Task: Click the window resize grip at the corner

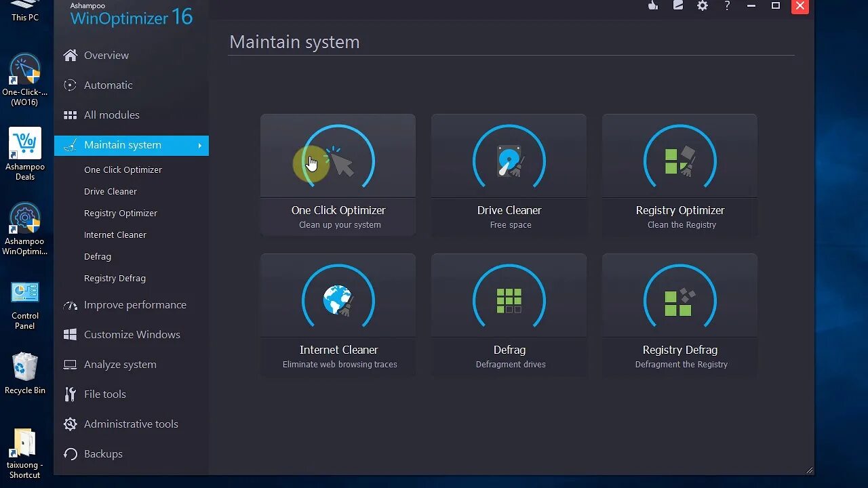Action: click(809, 470)
